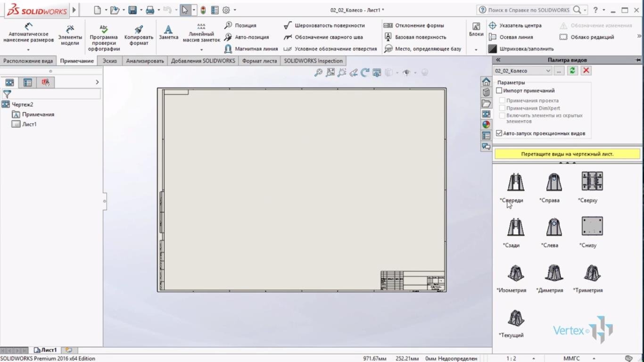This screenshot has width=644, height=362.
Task: Click the Позиция balloon tool
Action: (240, 25)
